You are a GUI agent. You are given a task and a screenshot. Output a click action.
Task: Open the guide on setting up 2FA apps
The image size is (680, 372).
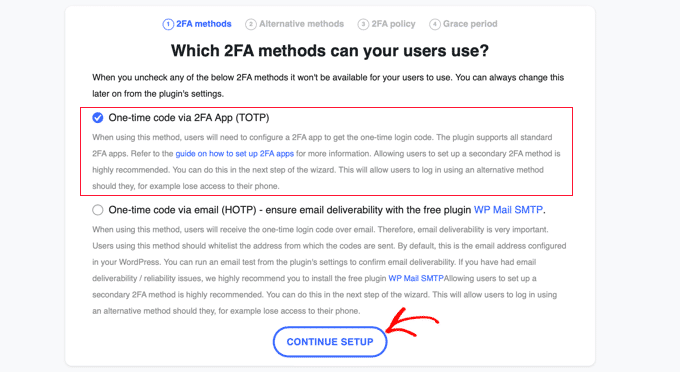pyautogui.click(x=235, y=153)
